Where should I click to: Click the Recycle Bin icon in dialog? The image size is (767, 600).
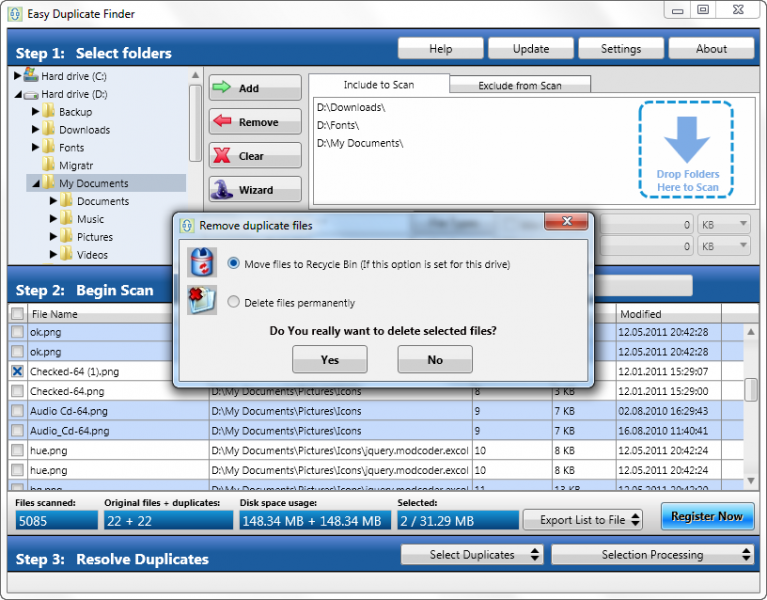202,262
